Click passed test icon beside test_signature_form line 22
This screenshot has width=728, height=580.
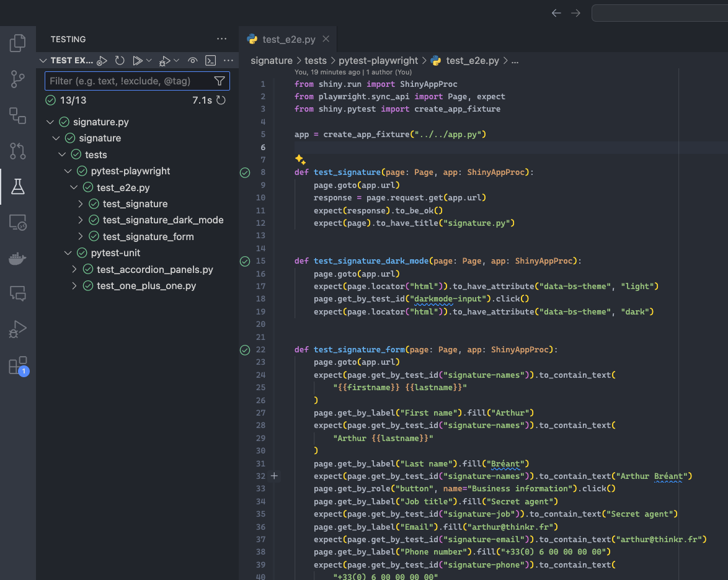tap(245, 350)
